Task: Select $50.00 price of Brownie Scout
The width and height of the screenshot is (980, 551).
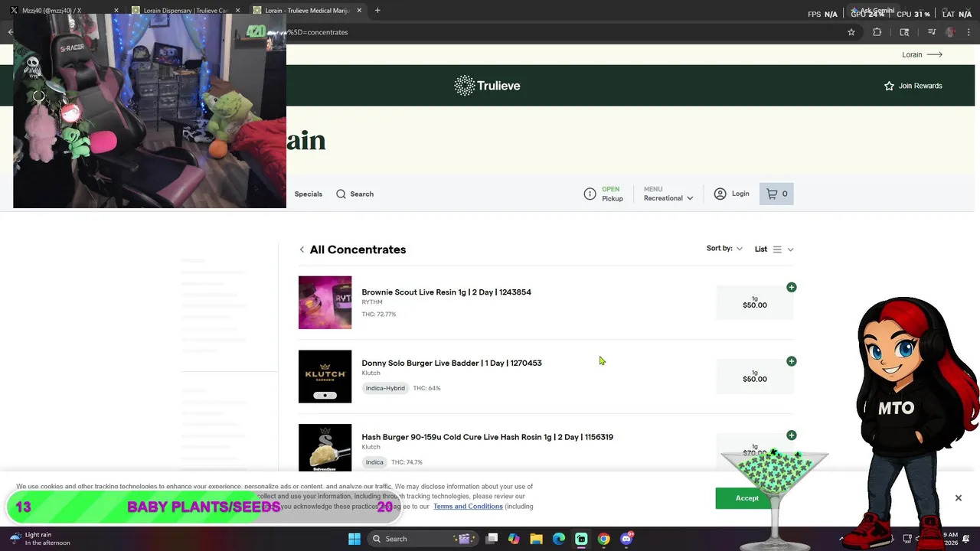Action: pos(755,305)
